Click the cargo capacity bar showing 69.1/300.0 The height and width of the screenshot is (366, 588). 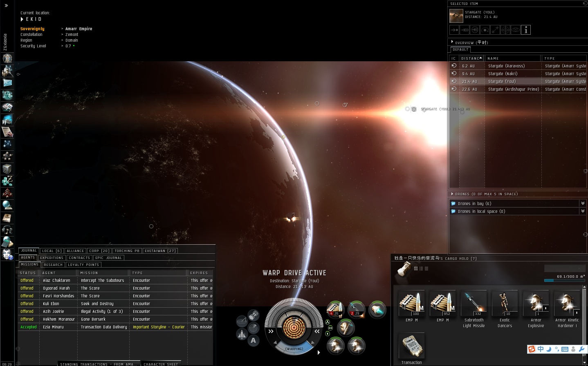pos(565,280)
